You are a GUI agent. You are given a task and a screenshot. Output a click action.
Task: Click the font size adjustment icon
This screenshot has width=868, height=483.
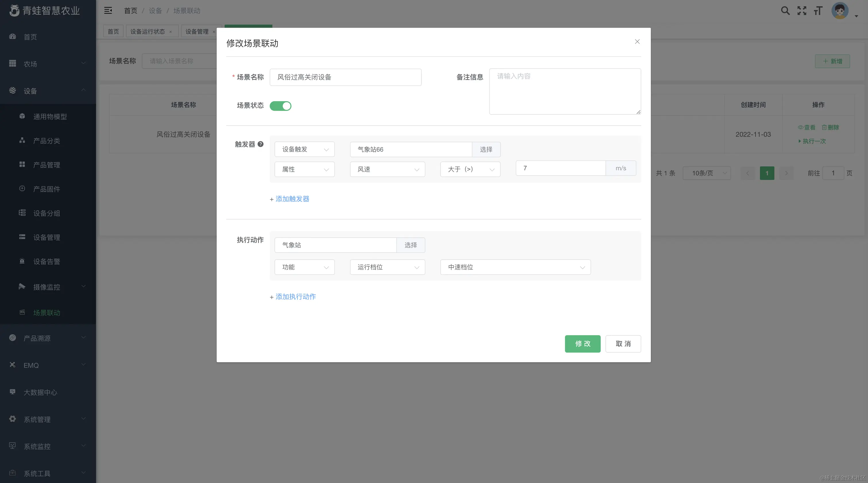pyautogui.click(x=818, y=10)
